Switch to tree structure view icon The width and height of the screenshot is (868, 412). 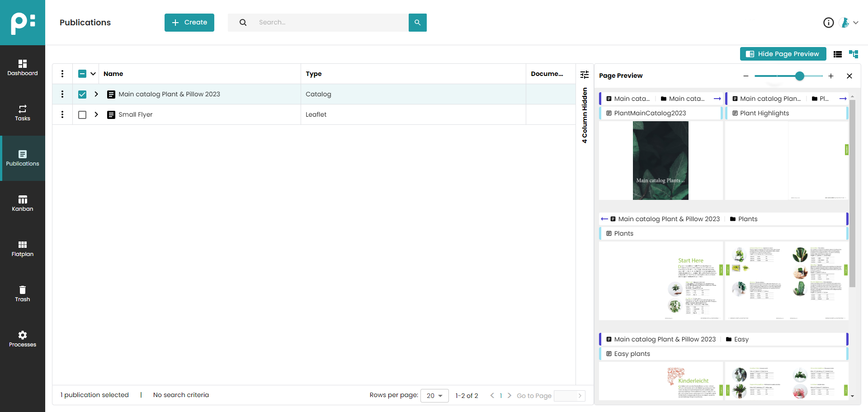click(854, 54)
